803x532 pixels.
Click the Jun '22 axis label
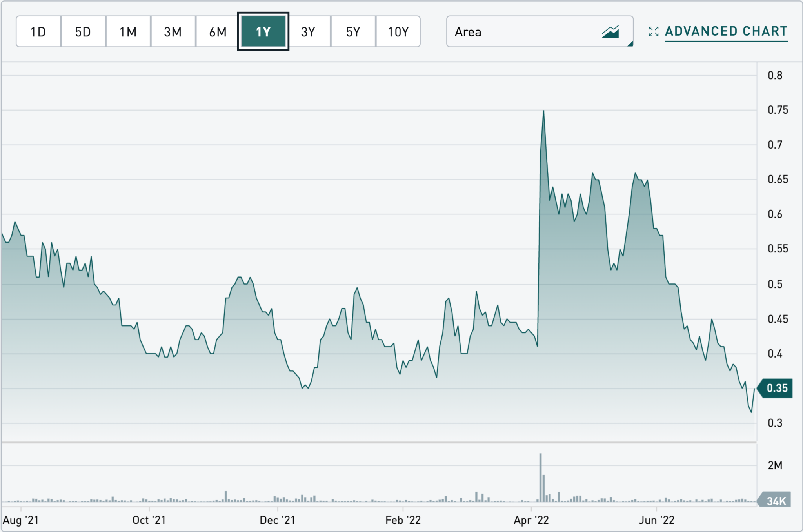(657, 520)
